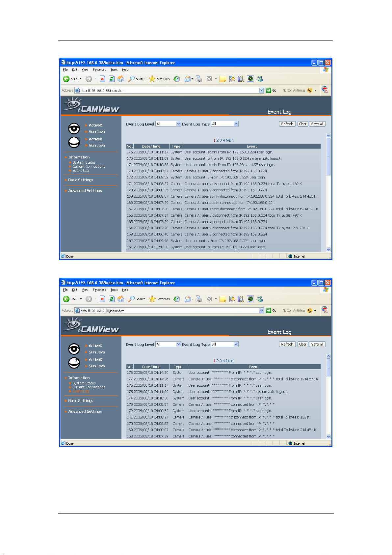Click Refresh page icon in lower browser toolbar

click(x=112, y=299)
